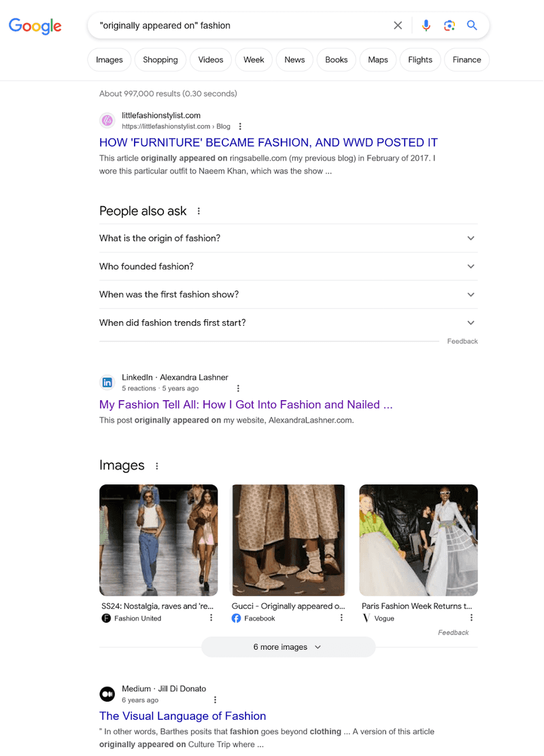
Task: Expand 'When was the first fashion show?'
Action: [288, 295]
